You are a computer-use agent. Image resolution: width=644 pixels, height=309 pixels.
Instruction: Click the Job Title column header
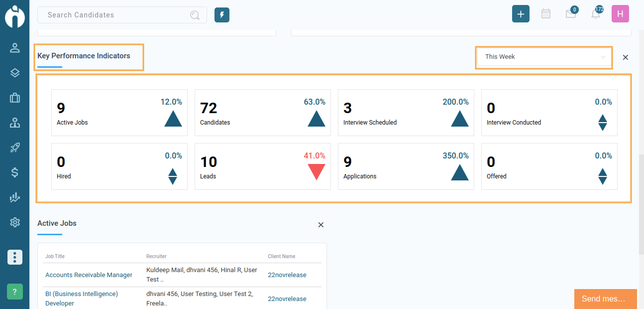click(x=55, y=256)
